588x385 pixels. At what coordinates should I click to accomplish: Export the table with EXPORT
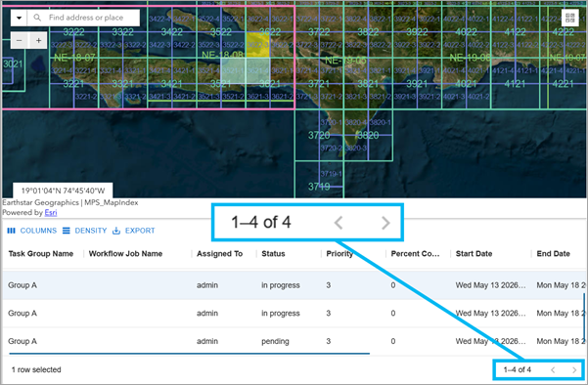pos(134,231)
